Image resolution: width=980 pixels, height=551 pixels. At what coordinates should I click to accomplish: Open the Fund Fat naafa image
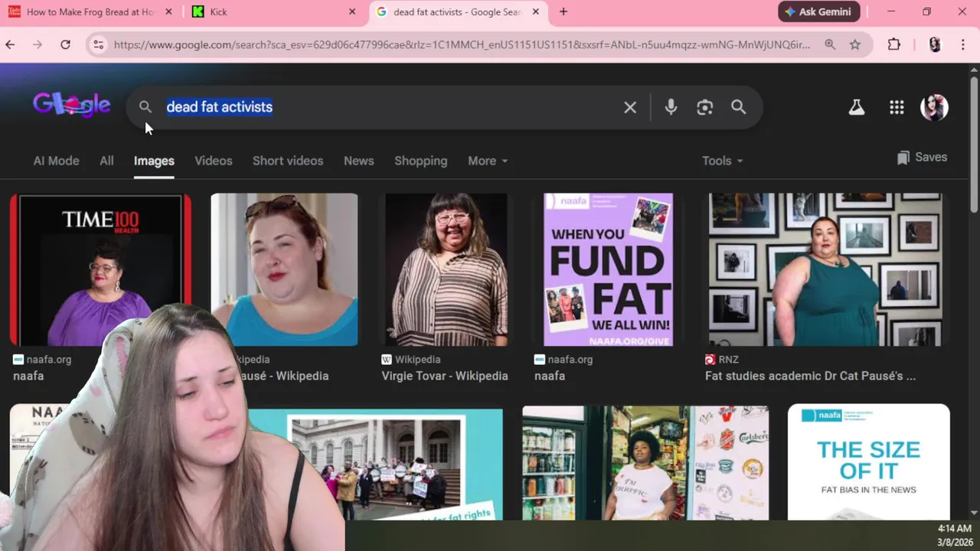608,269
